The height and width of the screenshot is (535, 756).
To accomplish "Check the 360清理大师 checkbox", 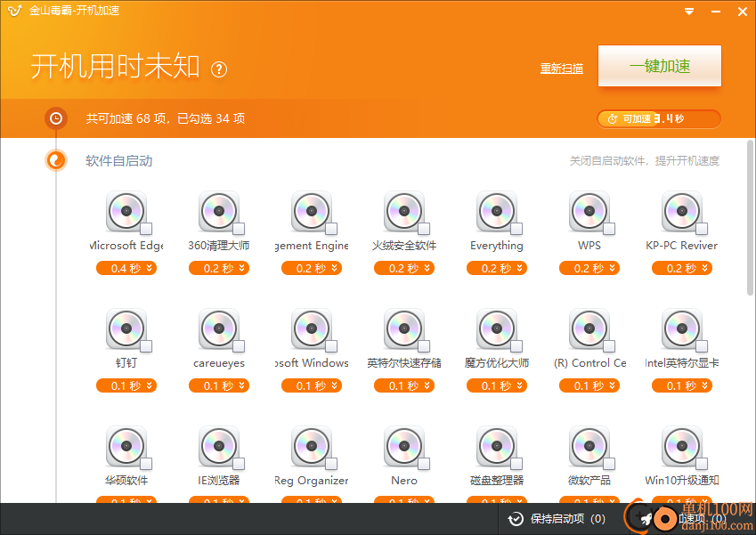I will [239, 229].
